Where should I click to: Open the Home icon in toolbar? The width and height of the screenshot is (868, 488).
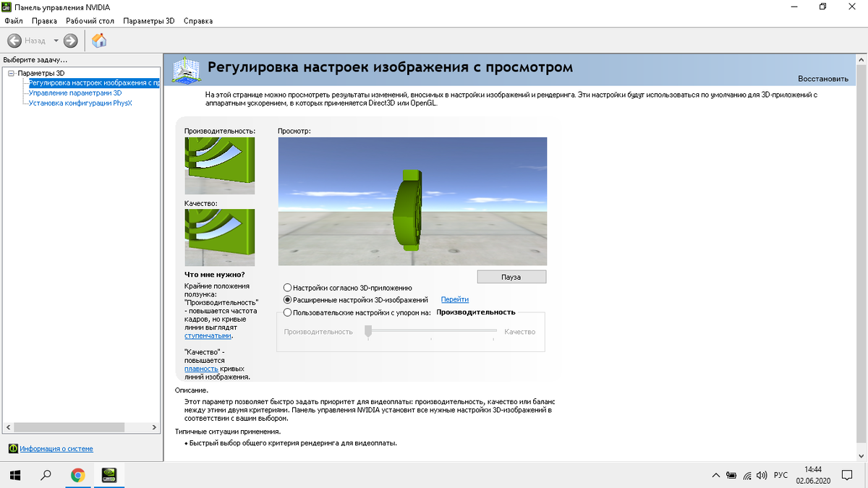point(99,40)
